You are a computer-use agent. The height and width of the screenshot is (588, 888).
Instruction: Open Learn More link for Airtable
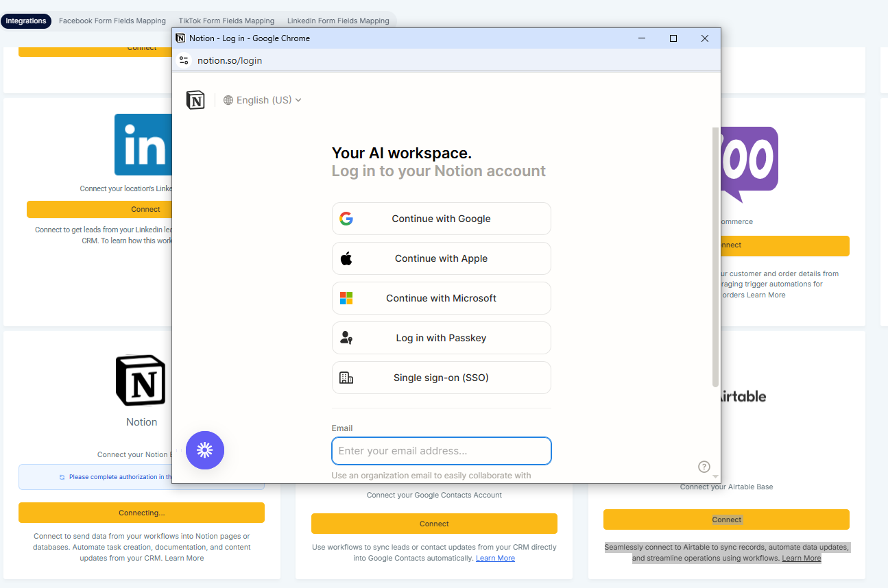click(x=802, y=558)
